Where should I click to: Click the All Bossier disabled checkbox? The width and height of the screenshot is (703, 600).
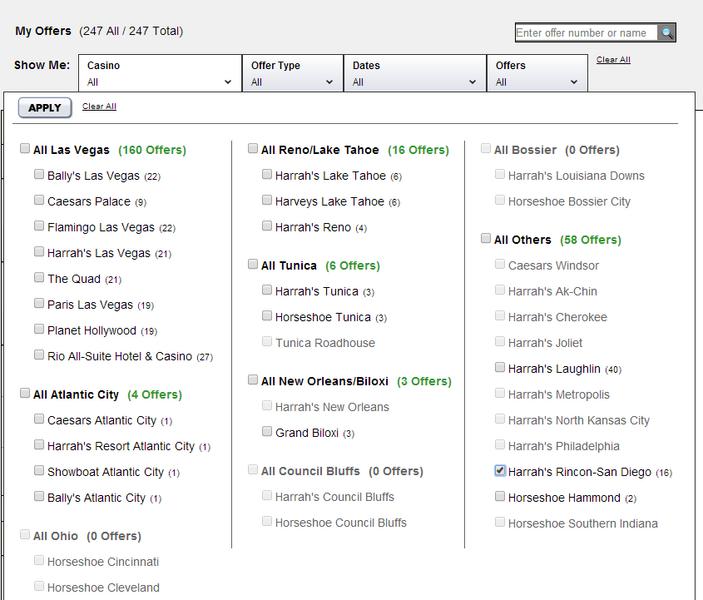486,148
